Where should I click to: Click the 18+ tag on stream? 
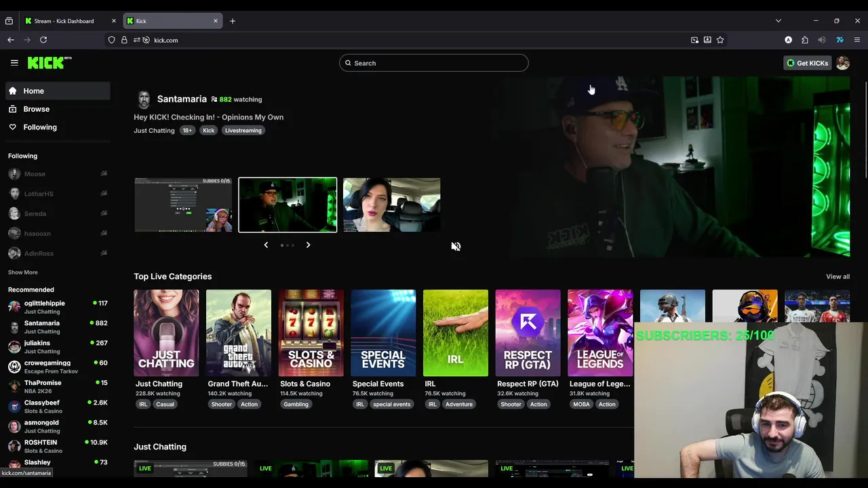[x=187, y=130]
